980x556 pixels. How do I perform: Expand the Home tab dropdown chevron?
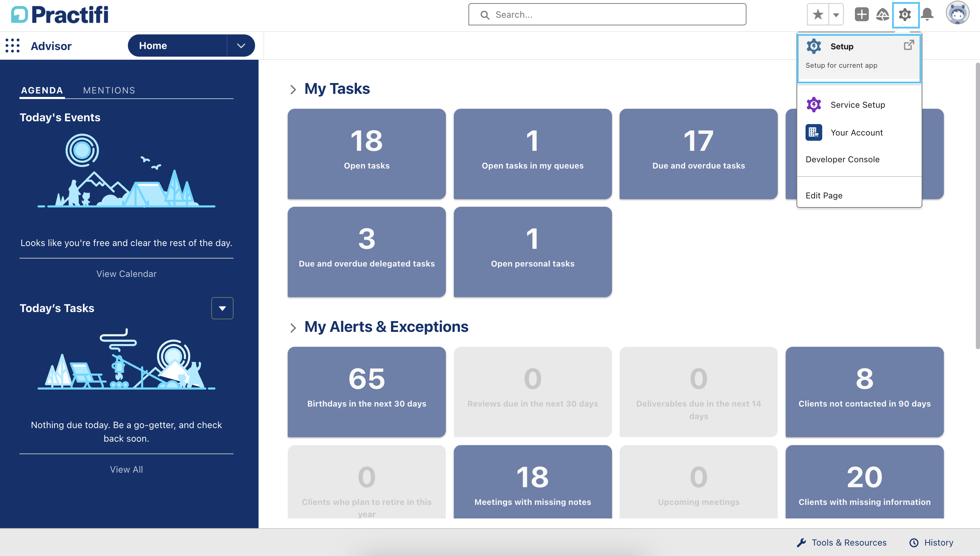tap(241, 46)
